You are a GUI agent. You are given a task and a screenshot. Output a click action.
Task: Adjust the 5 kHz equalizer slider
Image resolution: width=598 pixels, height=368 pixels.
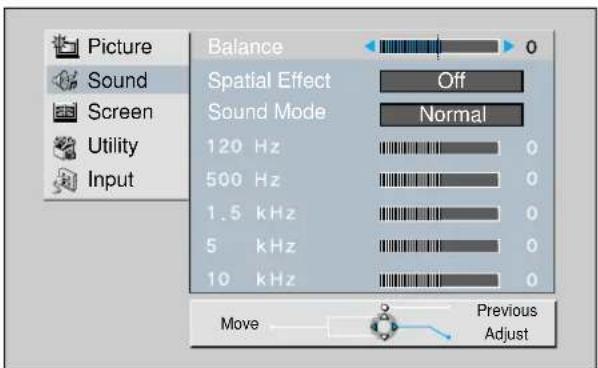(439, 246)
